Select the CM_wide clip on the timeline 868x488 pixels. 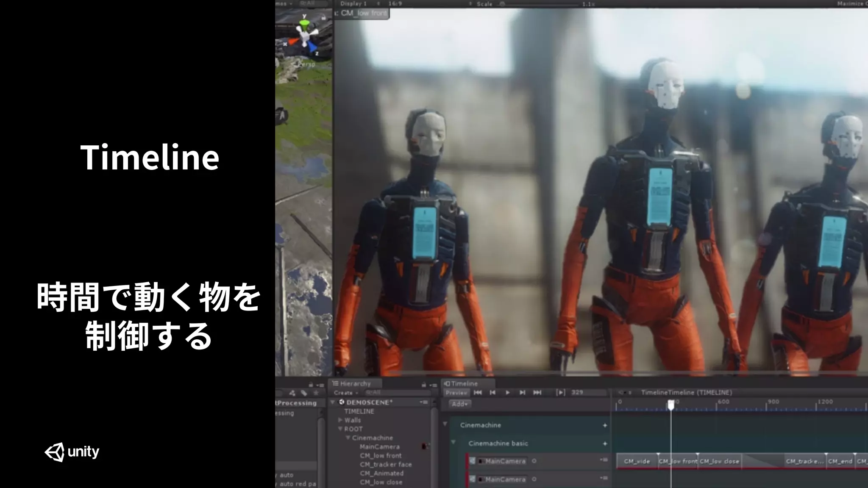point(637,461)
